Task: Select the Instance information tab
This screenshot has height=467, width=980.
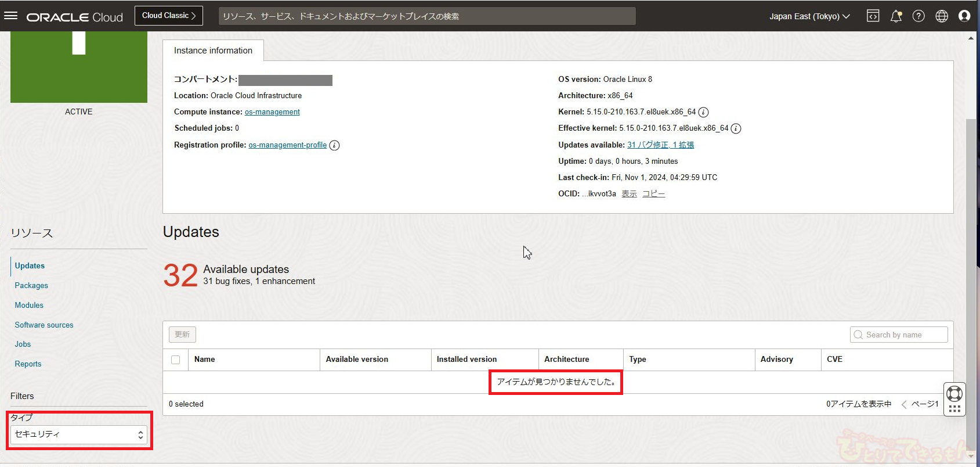Action: 213,51
